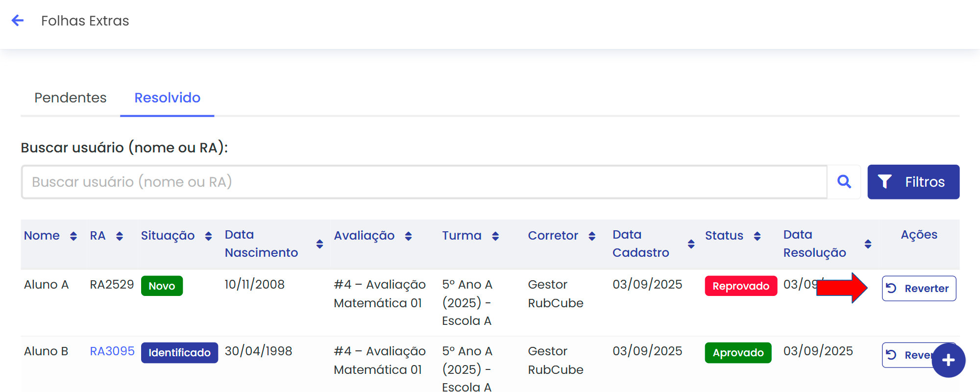980x392 pixels.
Task: Sort by Data Cadastro arrows
Action: 691,244
